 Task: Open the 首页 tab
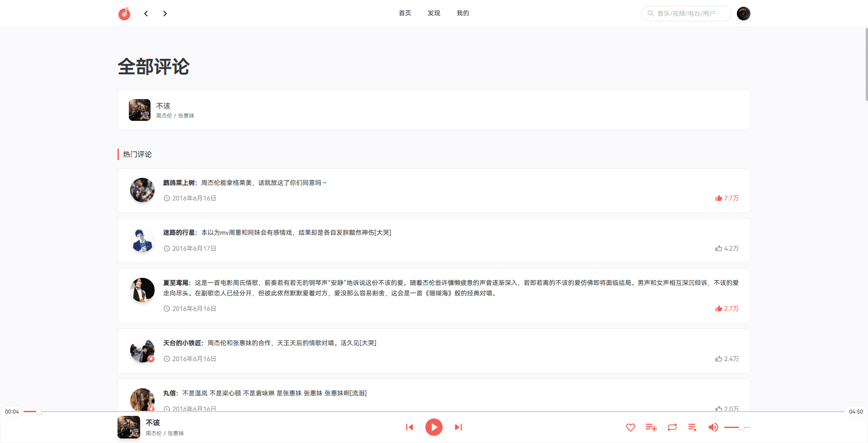click(405, 13)
